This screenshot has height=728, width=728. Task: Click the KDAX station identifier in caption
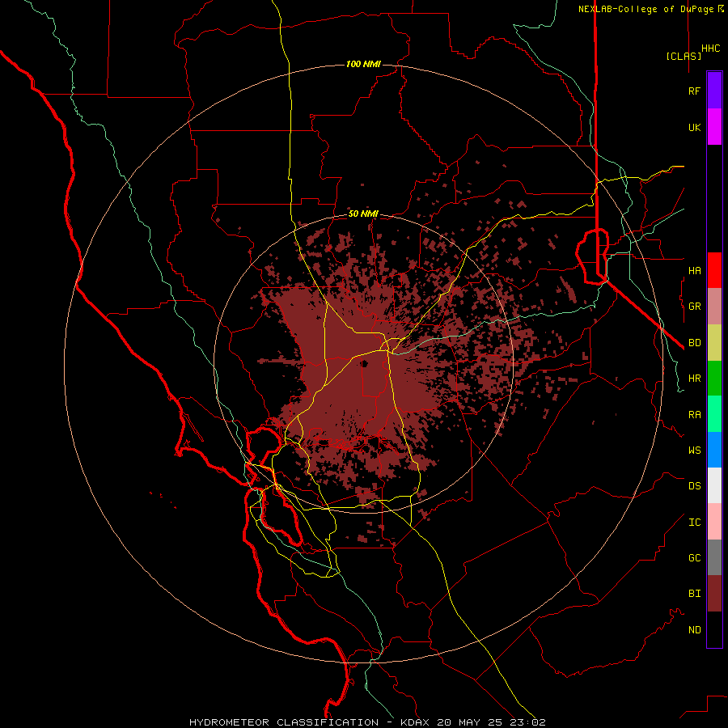point(415,722)
